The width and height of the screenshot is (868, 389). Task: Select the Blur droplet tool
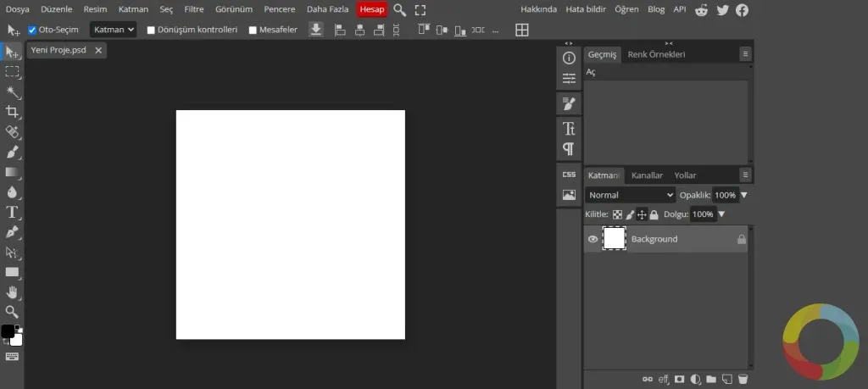point(12,192)
